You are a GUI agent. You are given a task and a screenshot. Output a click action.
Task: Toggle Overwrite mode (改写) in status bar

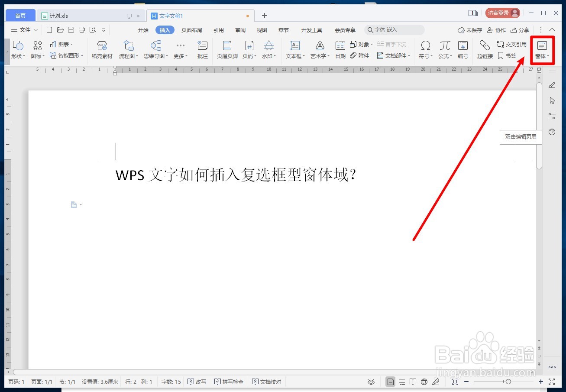click(197, 382)
